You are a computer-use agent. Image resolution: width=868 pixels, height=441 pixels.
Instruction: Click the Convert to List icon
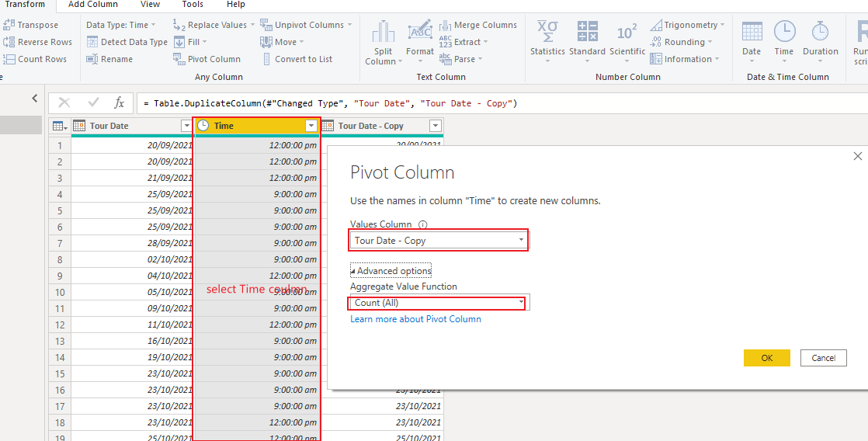click(267, 59)
